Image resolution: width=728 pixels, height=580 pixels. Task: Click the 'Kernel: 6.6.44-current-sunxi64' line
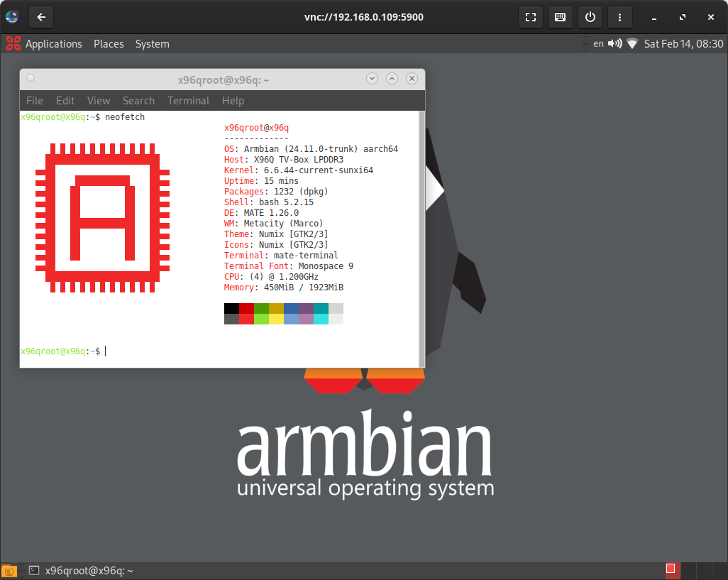(x=299, y=170)
